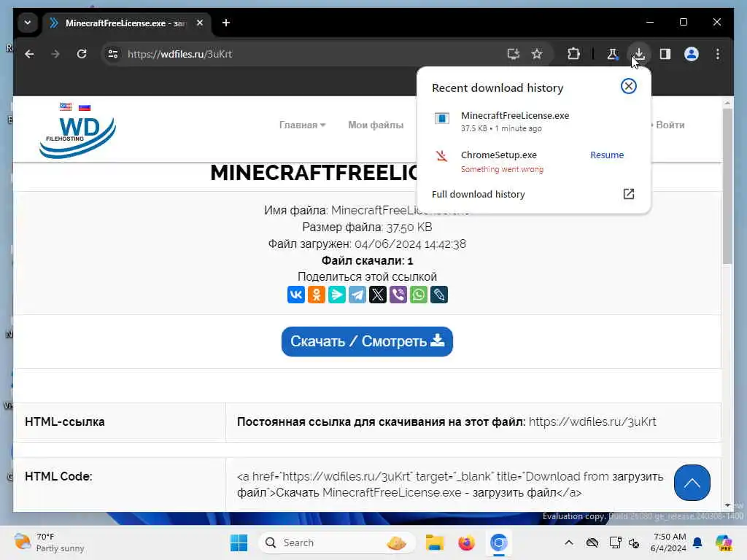
Task: Click the page vertical scrollbar thumb
Action: tap(727, 186)
